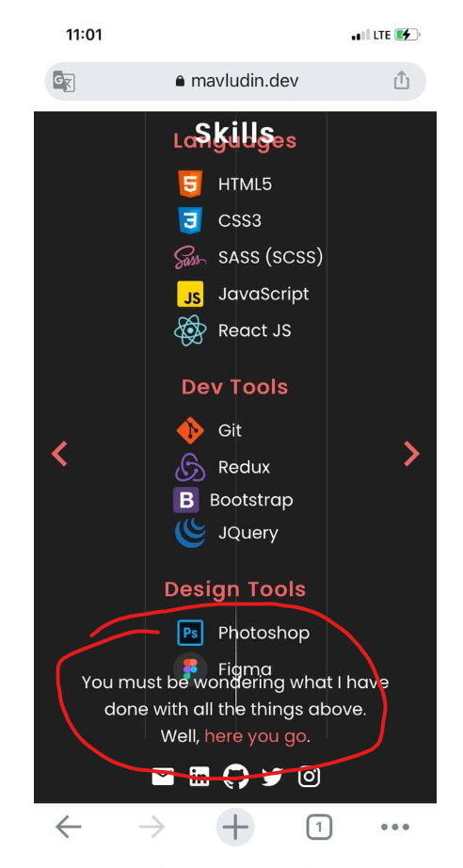Click the Sass logo icon
463x868 pixels.
coord(190,258)
